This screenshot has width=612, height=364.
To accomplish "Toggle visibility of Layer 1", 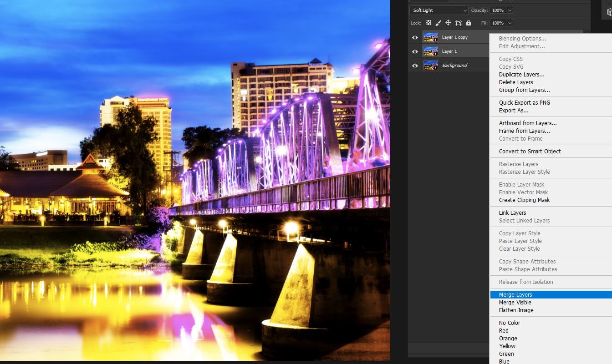I will pos(414,51).
